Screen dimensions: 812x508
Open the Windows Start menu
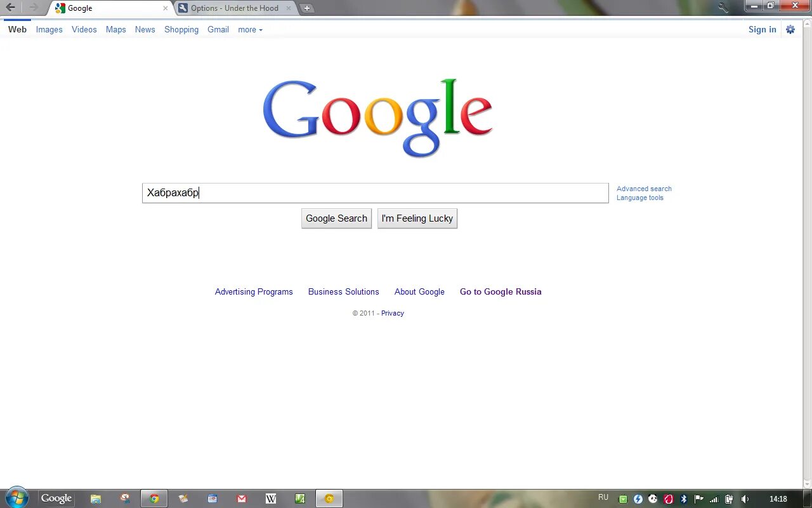[16, 498]
